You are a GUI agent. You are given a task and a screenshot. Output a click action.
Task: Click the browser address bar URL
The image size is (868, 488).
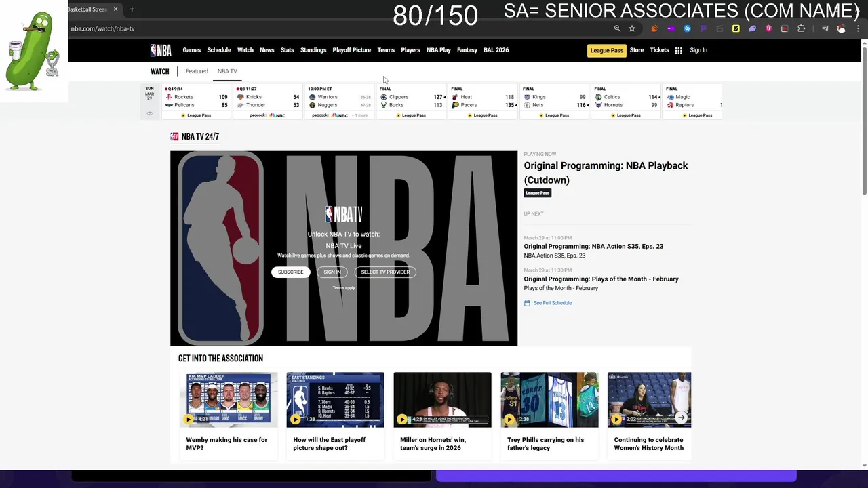[103, 28]
